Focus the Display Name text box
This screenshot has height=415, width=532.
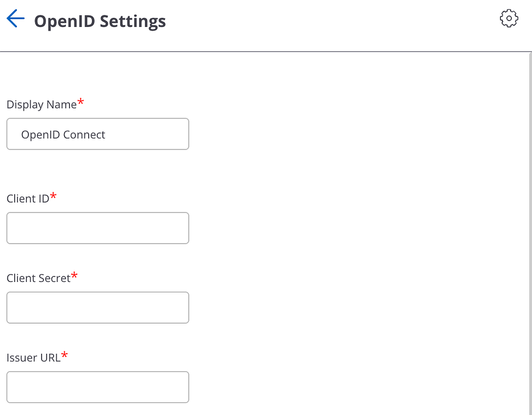(97, 134)
